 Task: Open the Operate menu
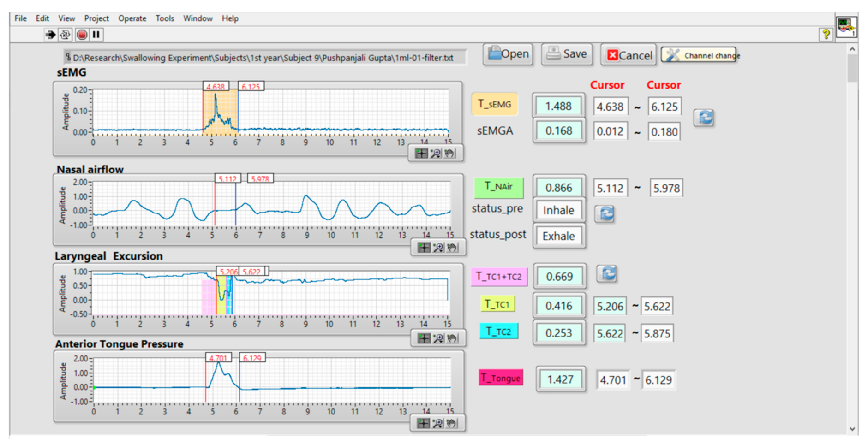(132, 18)
